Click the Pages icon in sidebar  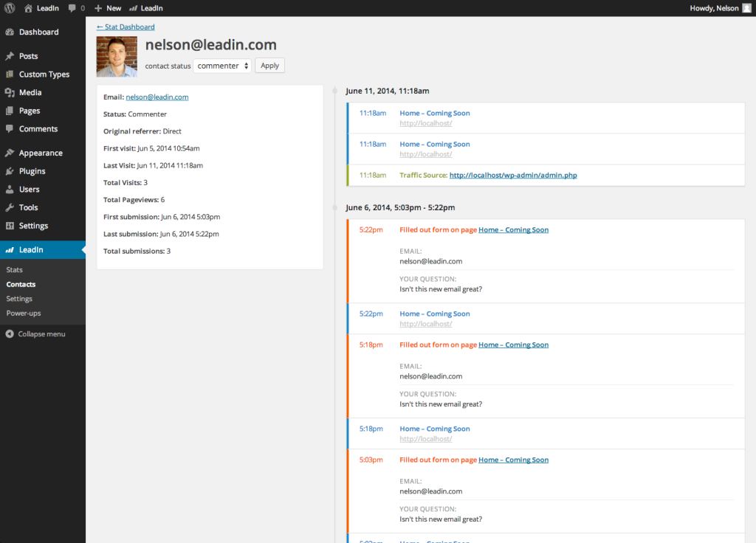point(10,111)
